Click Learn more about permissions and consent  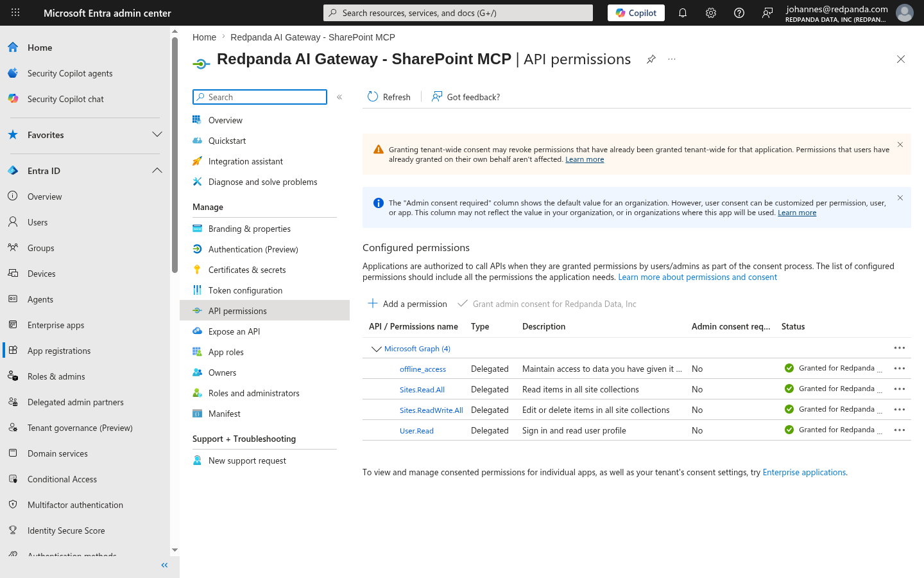tap(697, 277)
